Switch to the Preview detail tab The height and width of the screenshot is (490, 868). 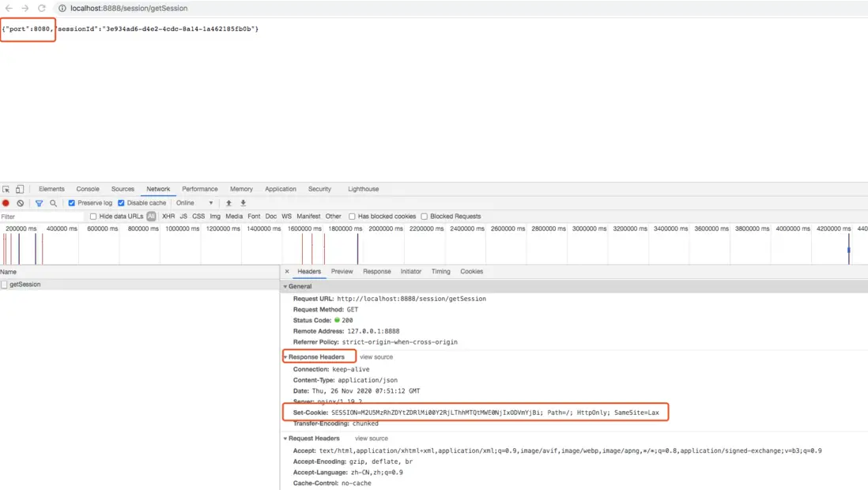point(342,271)
